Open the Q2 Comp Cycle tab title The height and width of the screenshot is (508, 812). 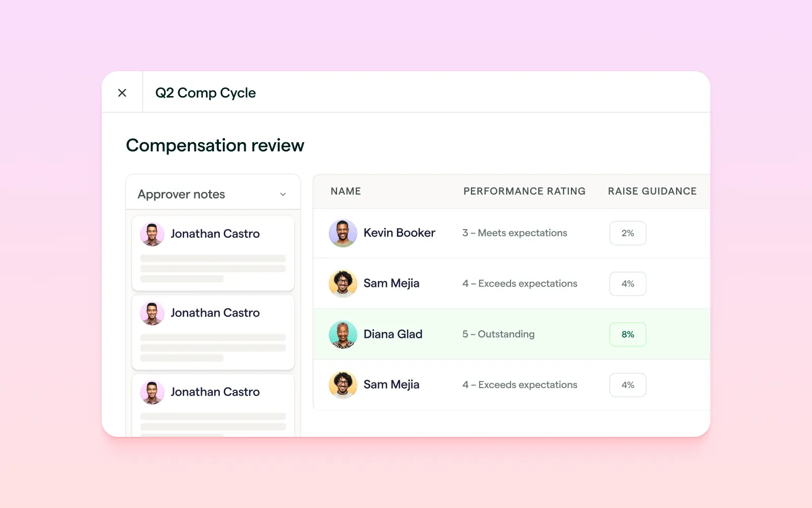tap(205, 92)
